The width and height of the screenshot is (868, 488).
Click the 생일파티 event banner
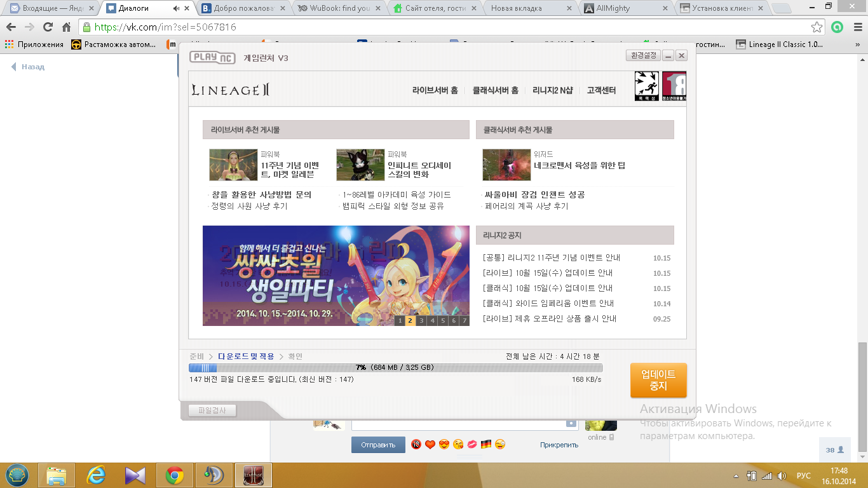[336, 276]
